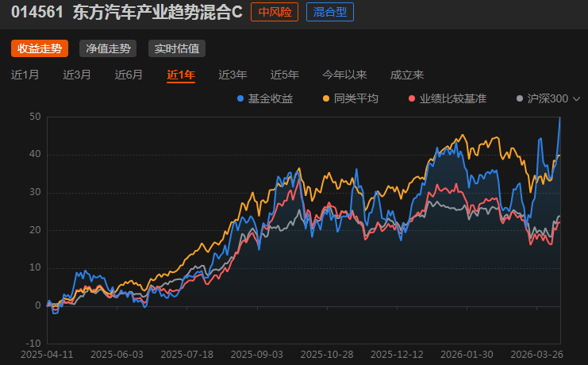The width and height of the screenshot is (588, 365).
Task: Show the 成立来 performance range
Action: pos(407,75)
